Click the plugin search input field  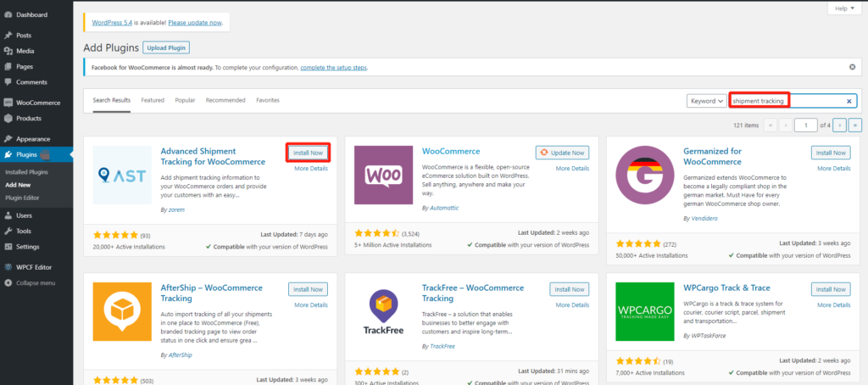point(793,102)
